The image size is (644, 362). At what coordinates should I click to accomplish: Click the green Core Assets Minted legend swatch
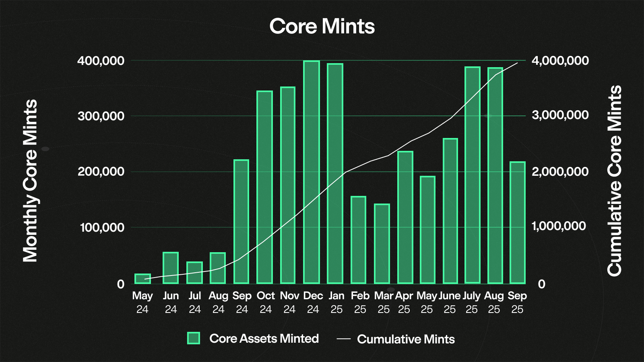pyautogui.click(x=194, y=338)
